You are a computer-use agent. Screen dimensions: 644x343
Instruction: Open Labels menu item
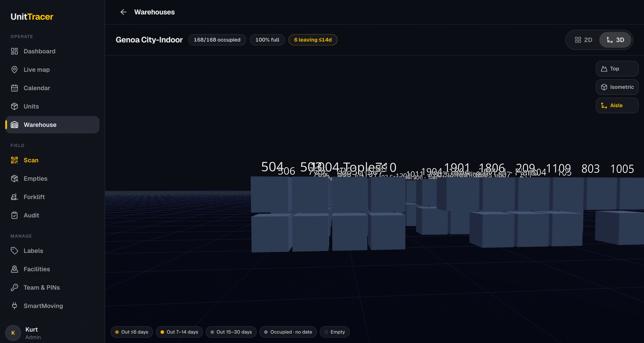[52, 251]
